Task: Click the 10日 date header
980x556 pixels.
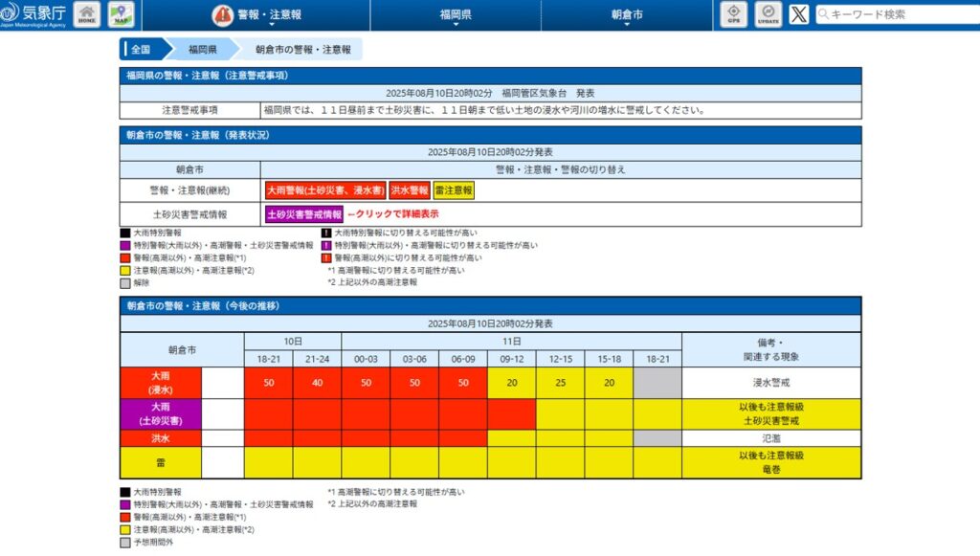Action: coord(293,342)
